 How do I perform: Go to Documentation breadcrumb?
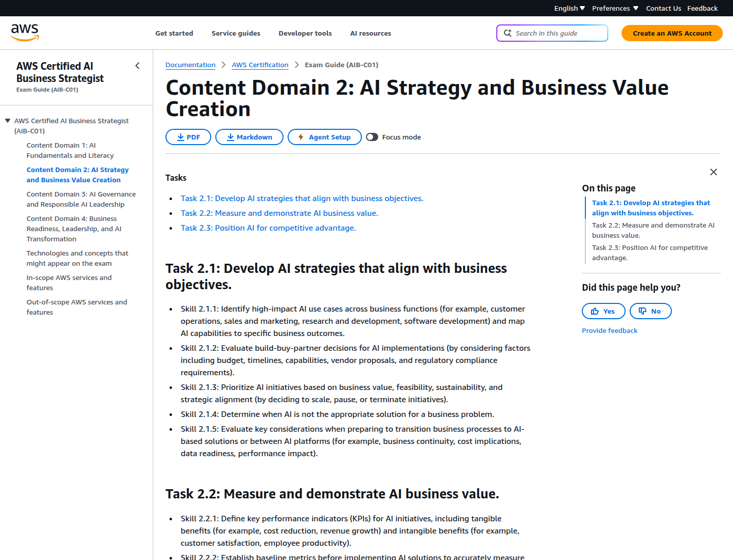(190, 65)
